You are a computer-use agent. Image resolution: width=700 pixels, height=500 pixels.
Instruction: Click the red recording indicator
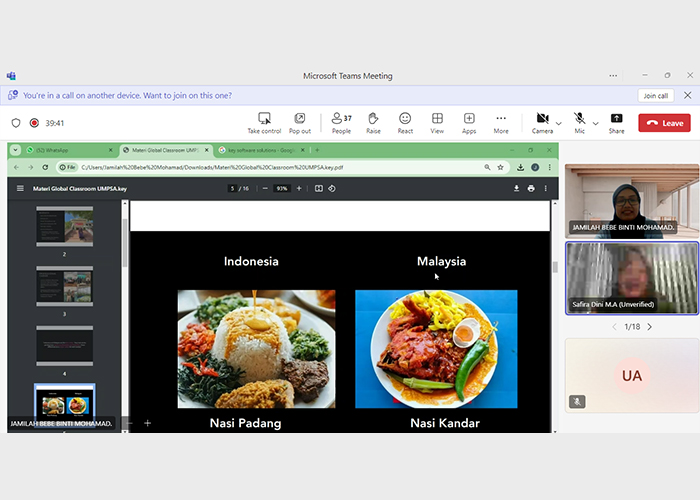[34, 123]
